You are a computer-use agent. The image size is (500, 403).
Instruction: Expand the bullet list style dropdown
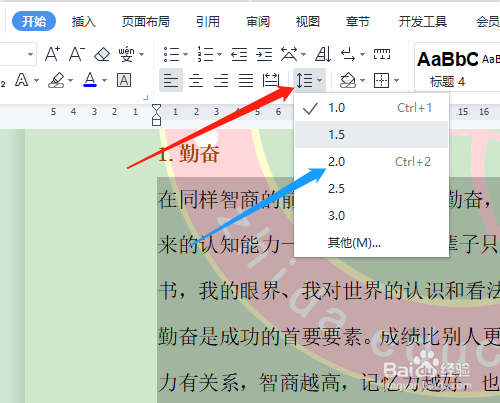tap(185, 54)
